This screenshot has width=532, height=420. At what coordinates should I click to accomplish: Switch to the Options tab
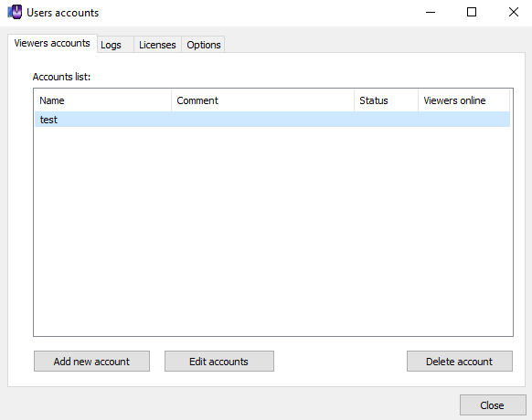tap(203, 45)
